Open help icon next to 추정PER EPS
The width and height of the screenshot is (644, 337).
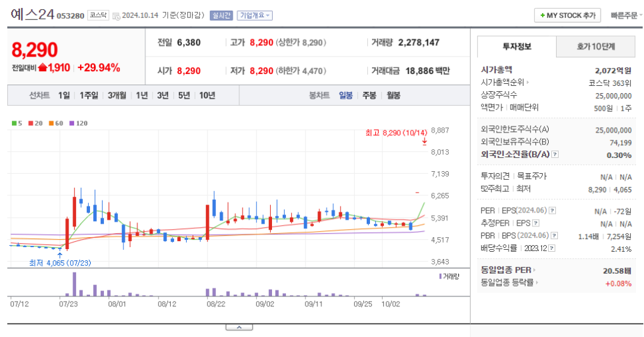(x=535, y=223)
